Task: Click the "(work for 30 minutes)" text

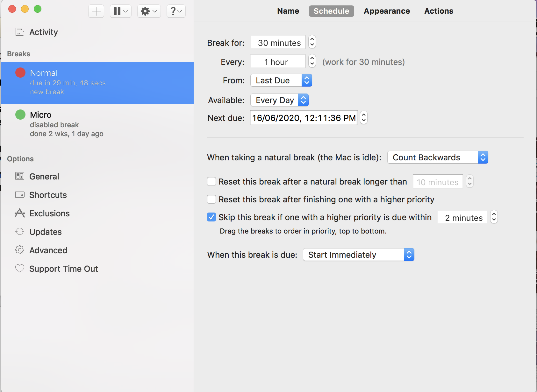Action: click(363, 62)
